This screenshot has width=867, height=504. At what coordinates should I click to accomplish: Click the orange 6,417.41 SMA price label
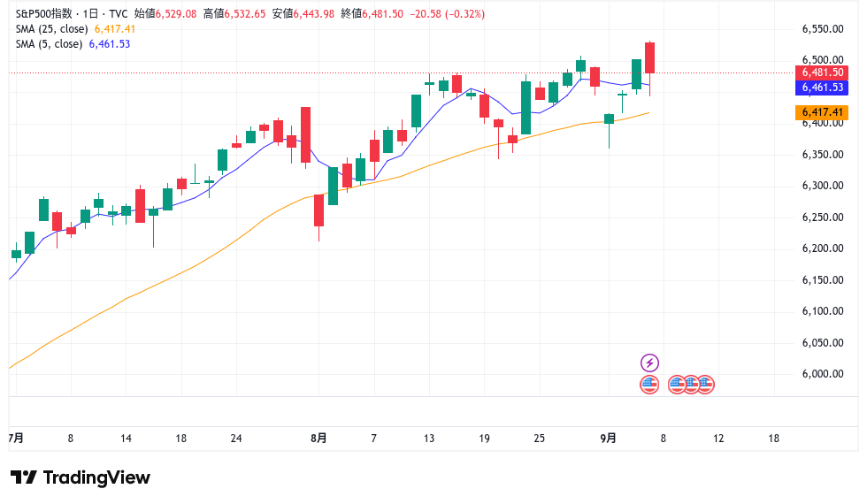(824, 112)
